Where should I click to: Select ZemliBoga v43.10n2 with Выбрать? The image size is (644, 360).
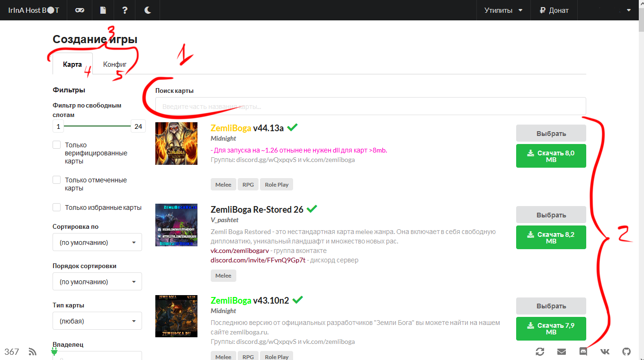tap(551, 306)
